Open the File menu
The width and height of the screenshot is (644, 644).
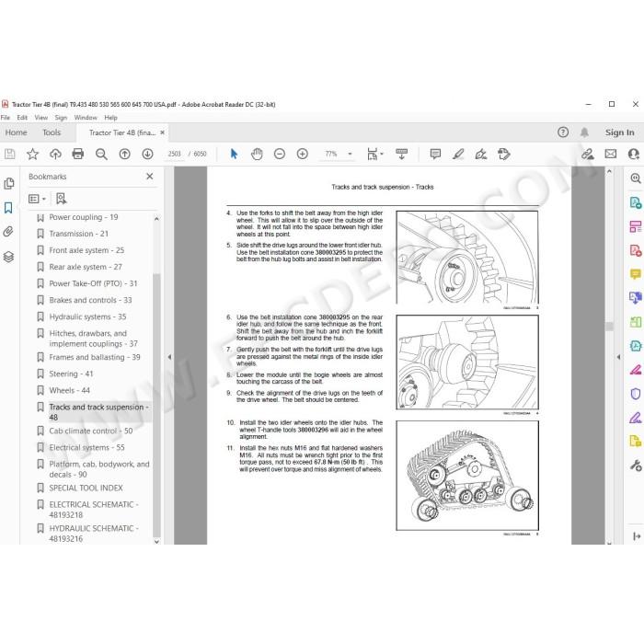pos(6,118)
